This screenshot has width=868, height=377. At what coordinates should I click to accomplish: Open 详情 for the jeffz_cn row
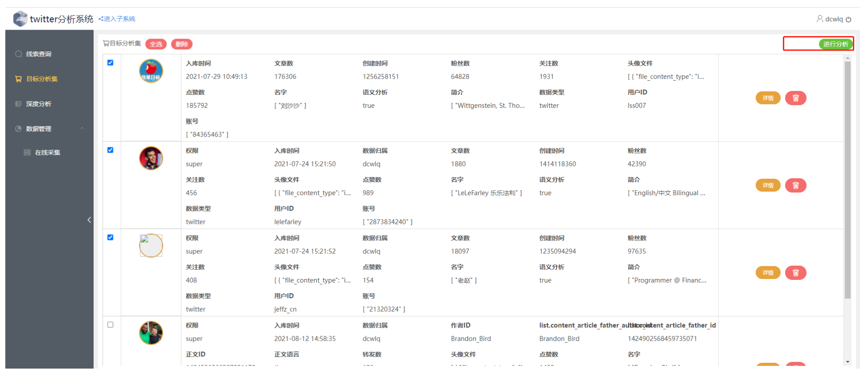(768, 273)
